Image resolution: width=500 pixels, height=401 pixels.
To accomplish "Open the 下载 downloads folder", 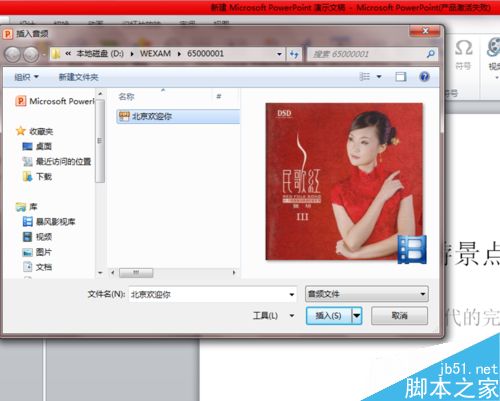I will (x=37, y=177).
